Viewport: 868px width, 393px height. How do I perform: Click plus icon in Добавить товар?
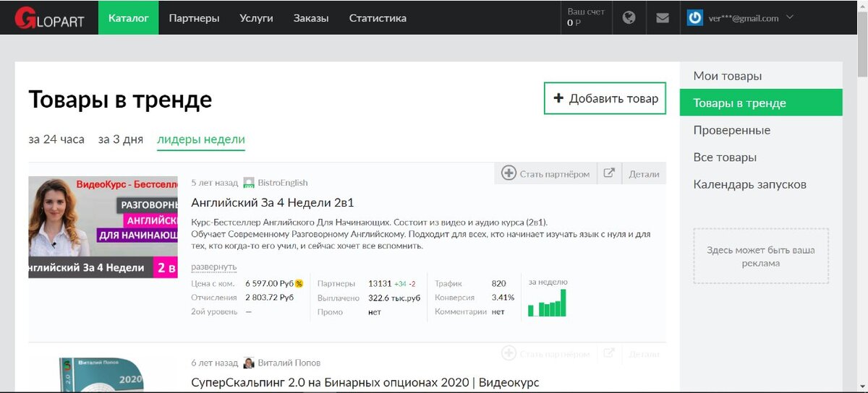click(558, 98)
